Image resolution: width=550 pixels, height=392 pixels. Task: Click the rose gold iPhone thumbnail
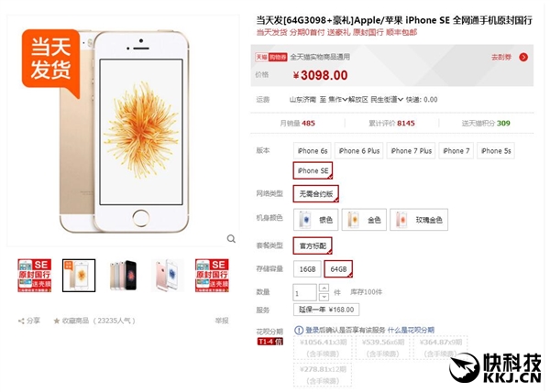click(x=168, y=276)
